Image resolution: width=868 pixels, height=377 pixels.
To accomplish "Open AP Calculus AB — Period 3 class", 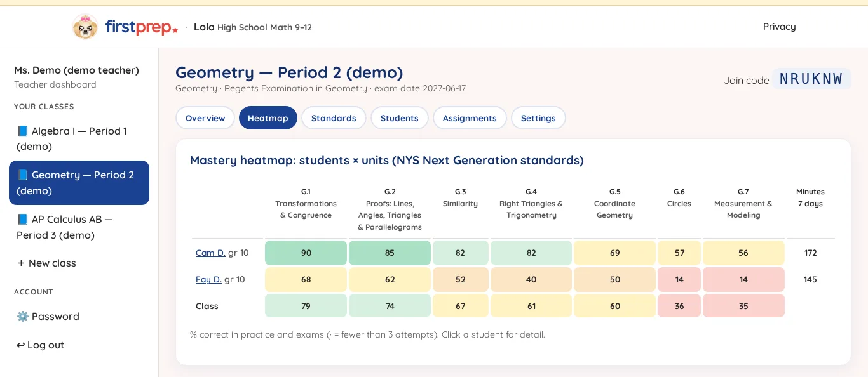I will (x=79, y=227).
